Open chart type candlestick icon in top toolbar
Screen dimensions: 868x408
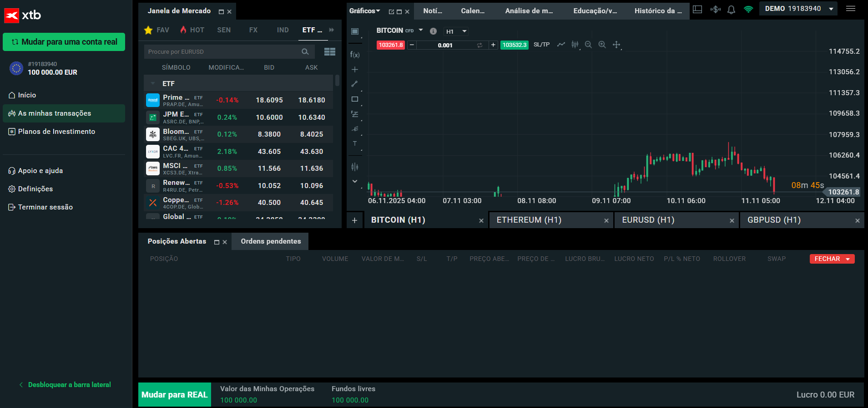point(575,45)
